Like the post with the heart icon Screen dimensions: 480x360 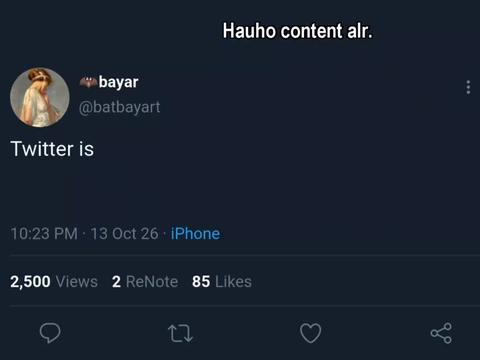(x=310, y=333)
